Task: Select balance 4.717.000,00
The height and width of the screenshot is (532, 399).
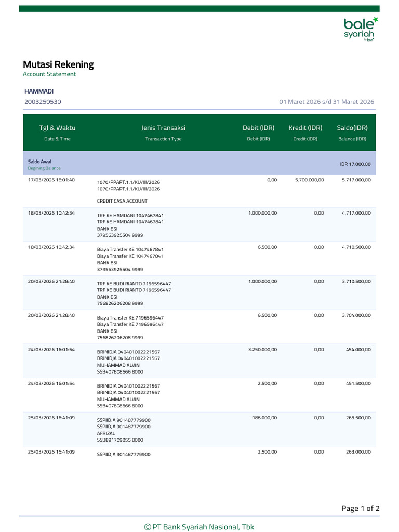Action: click(356, 213)
